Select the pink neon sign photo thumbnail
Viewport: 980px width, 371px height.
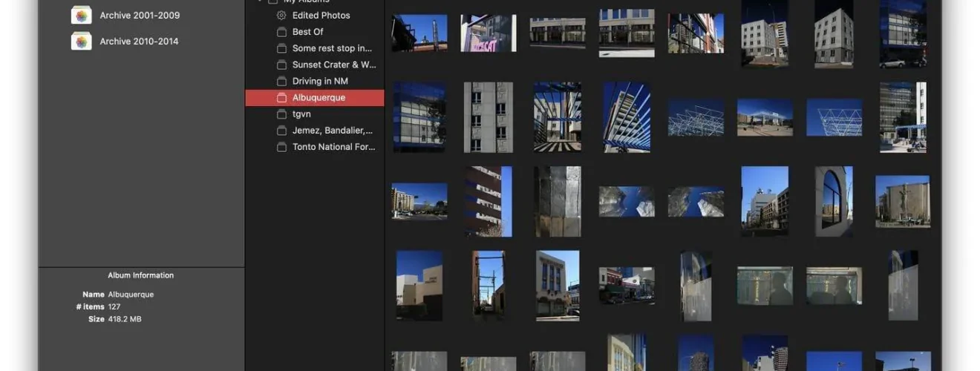pos(488,33)
